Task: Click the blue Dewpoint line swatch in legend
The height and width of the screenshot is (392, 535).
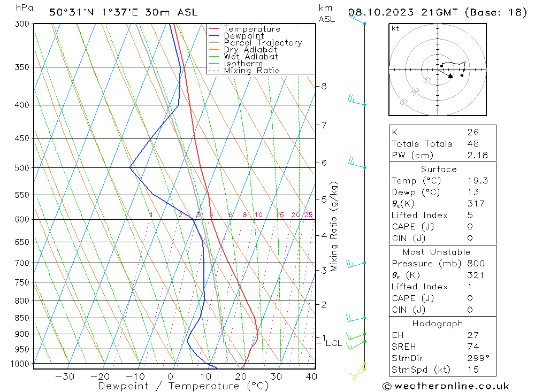Action: pyautogui.click(x=213, y=35)
